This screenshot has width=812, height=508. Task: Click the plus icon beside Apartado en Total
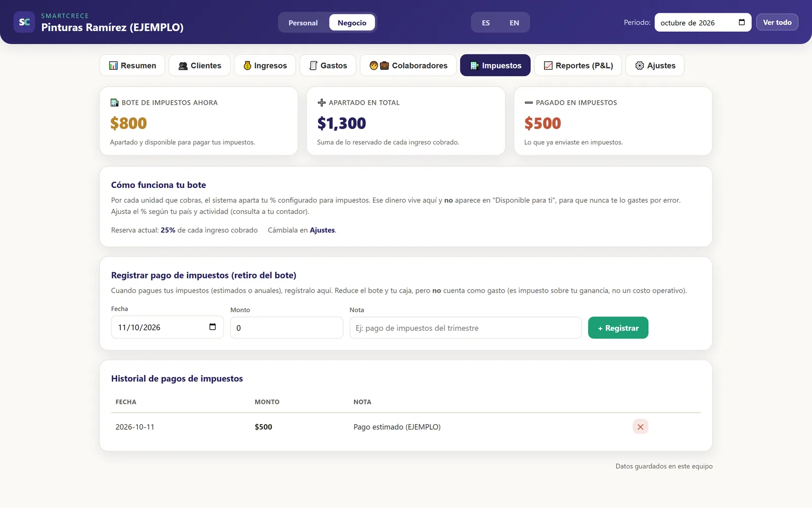click(322, 103)
